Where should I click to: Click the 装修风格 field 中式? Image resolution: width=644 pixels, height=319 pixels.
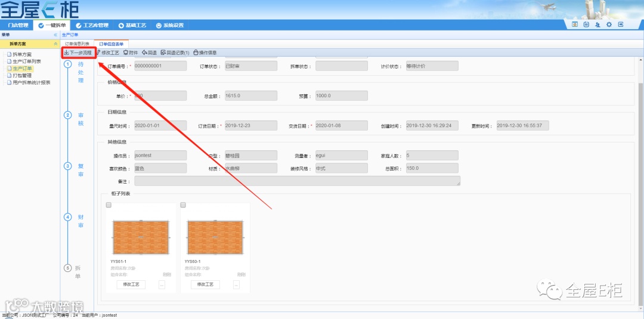(341, 168)
